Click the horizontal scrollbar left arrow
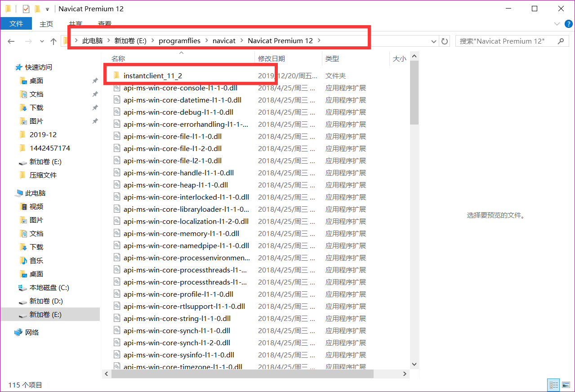575x392 pixels. point(107,374)
